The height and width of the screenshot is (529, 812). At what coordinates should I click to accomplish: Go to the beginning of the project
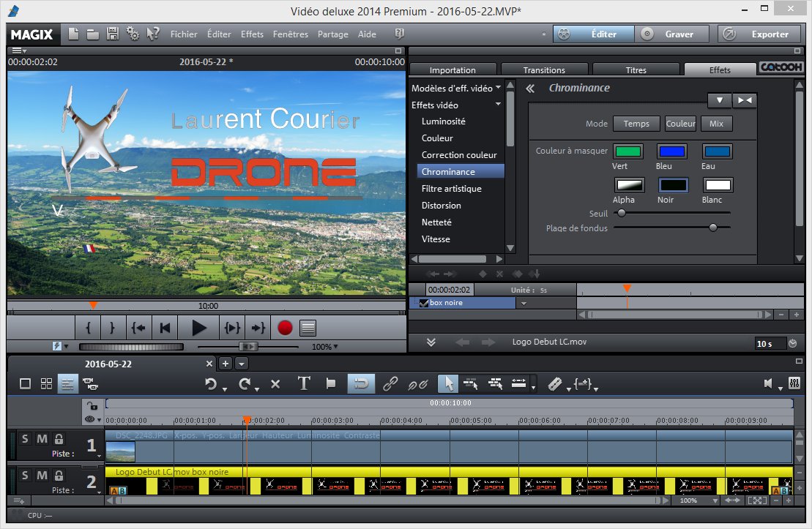[165, 328]
